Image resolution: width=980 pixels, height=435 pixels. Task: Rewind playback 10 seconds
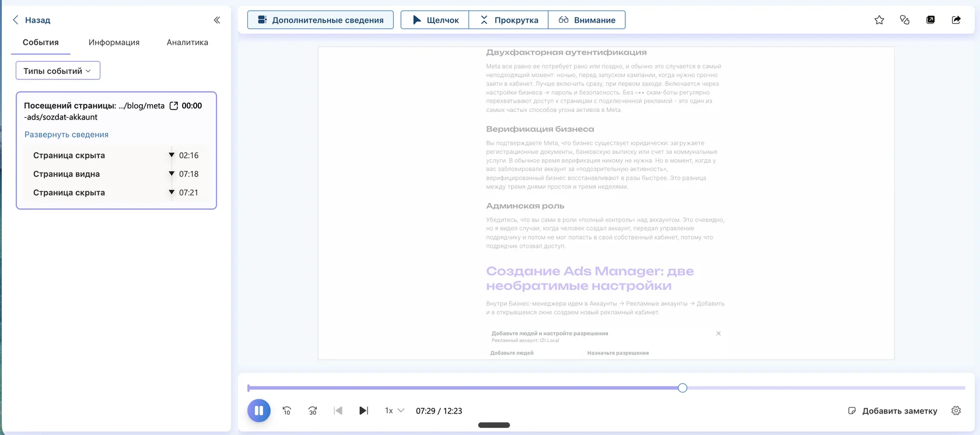(286, 411)
